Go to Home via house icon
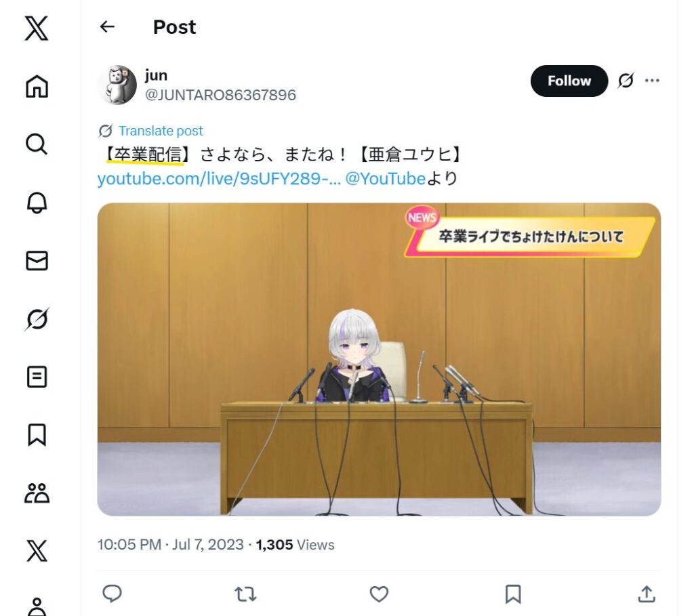694x616 pixels. tap(37, 86)
